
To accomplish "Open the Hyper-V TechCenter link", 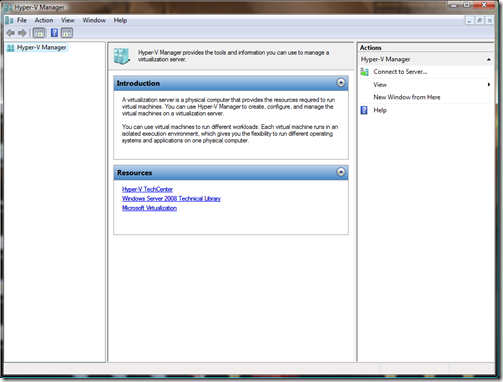I will point(147,189).
